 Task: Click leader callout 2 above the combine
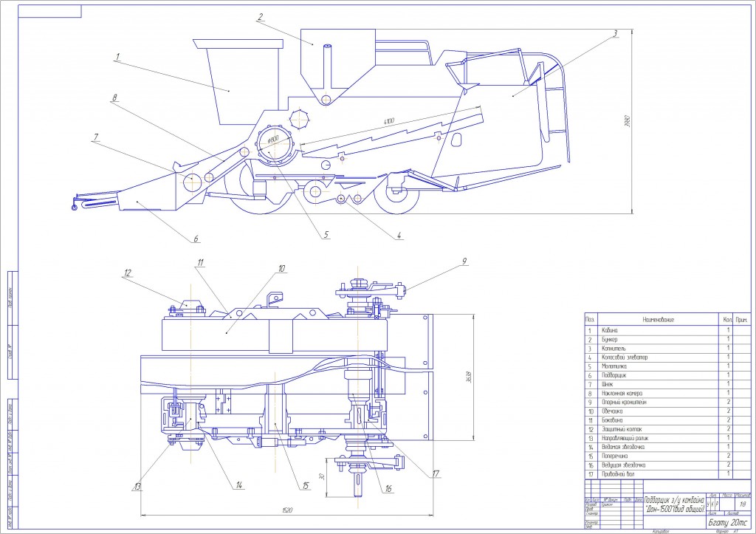261,18
